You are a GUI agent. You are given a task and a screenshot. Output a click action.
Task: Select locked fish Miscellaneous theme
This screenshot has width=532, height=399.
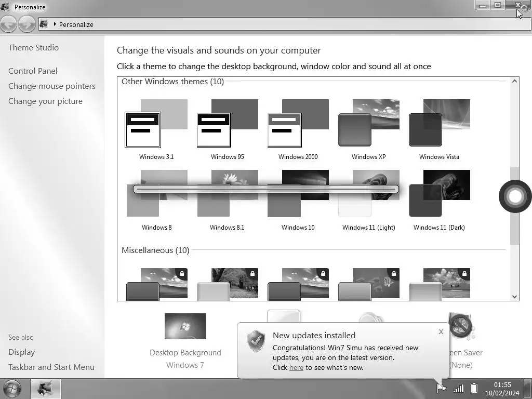click(x=368, y=284)
